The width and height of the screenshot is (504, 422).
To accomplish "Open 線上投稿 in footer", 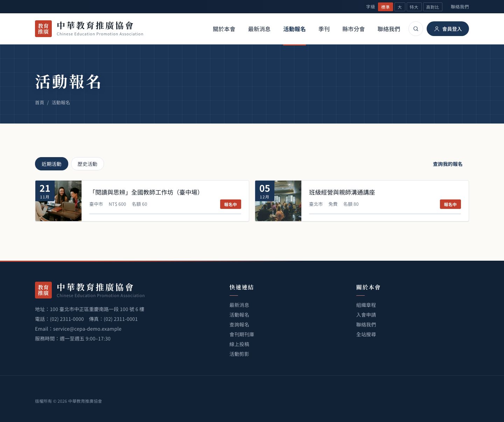I will (x=239, y=344).
